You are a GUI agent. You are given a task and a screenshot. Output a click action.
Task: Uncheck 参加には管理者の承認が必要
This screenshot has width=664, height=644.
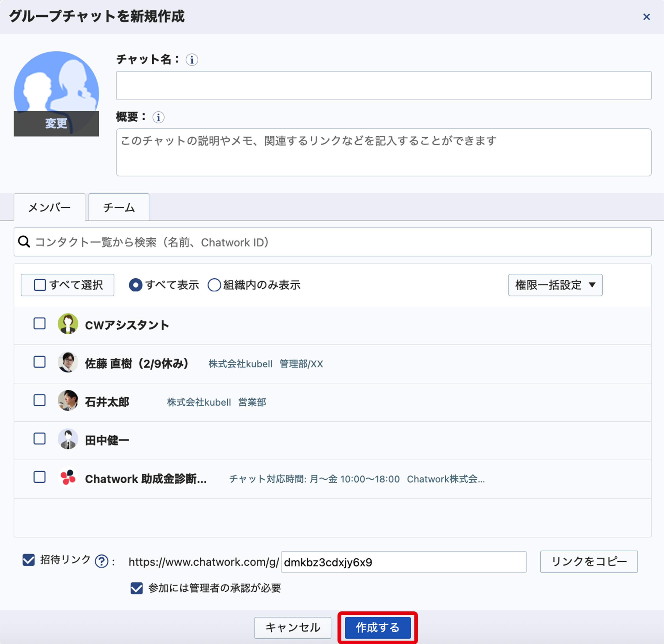[136, 589]
